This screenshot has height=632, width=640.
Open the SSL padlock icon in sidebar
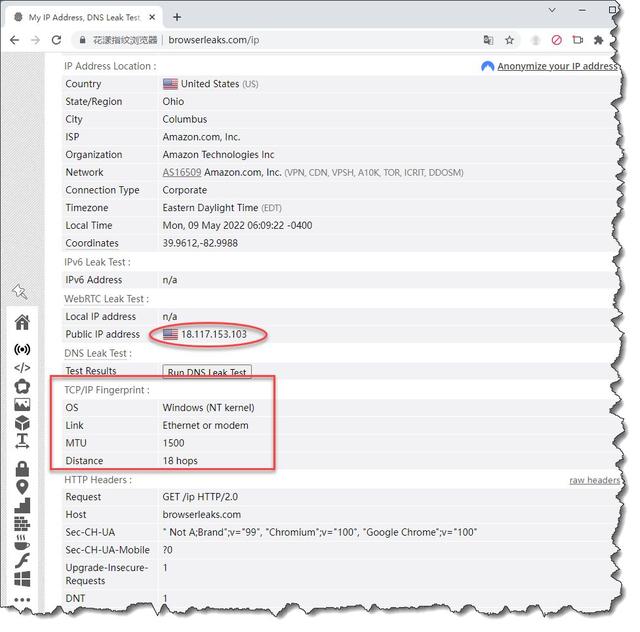(x=22, y=469)
